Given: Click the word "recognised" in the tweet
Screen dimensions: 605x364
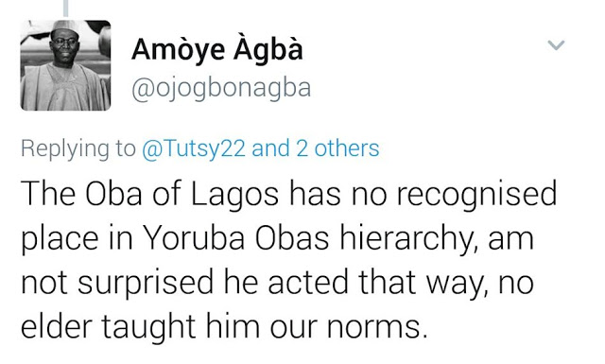Looking at the screenshot, I should [476, 194].
